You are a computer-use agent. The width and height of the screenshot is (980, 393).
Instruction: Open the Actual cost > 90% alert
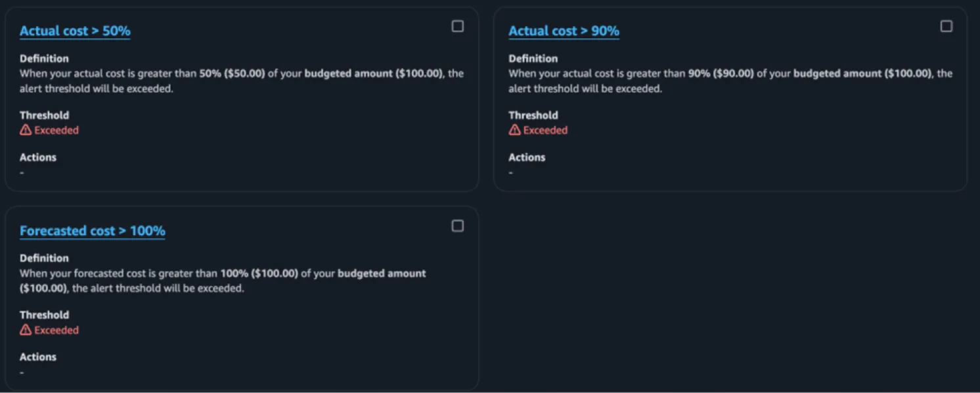pos(564,31)
